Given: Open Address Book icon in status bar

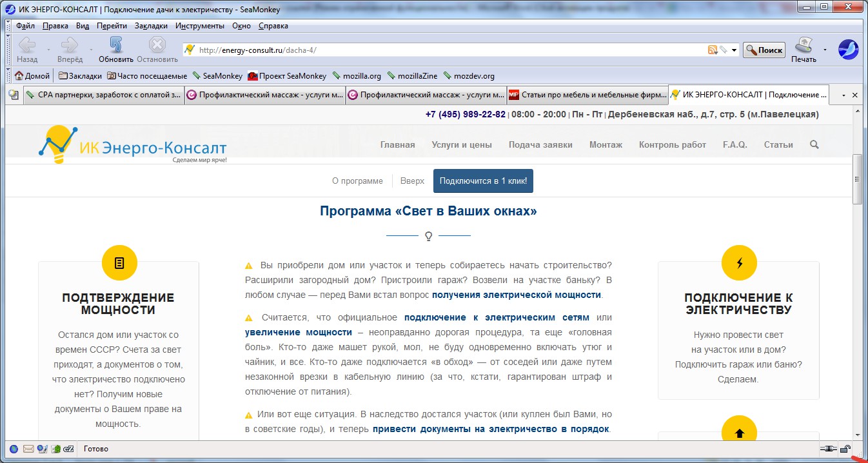Looking at the screenshot, I should coord(56,449).
